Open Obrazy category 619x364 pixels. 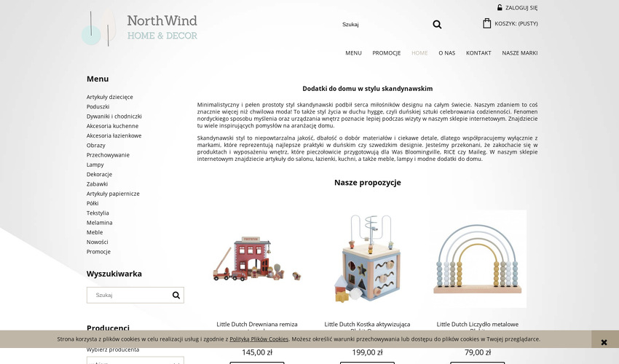click(96, 146)
